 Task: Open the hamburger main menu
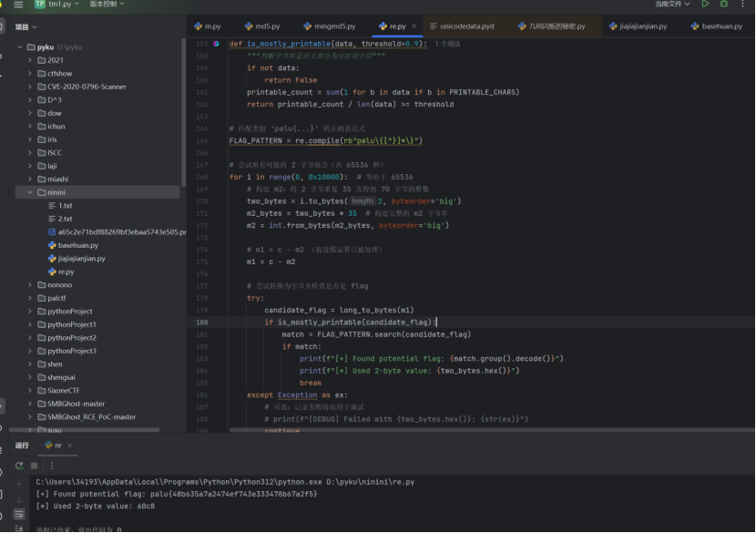pos(18,5)
